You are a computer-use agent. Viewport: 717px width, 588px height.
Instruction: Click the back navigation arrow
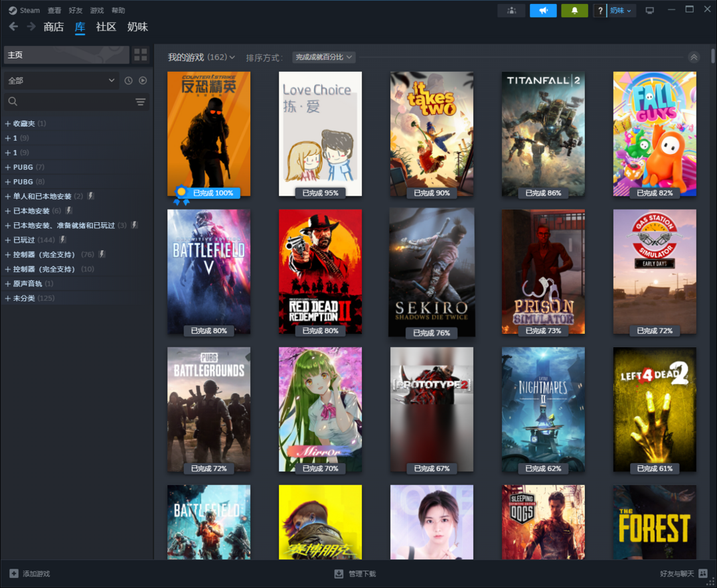click(13, 27)
